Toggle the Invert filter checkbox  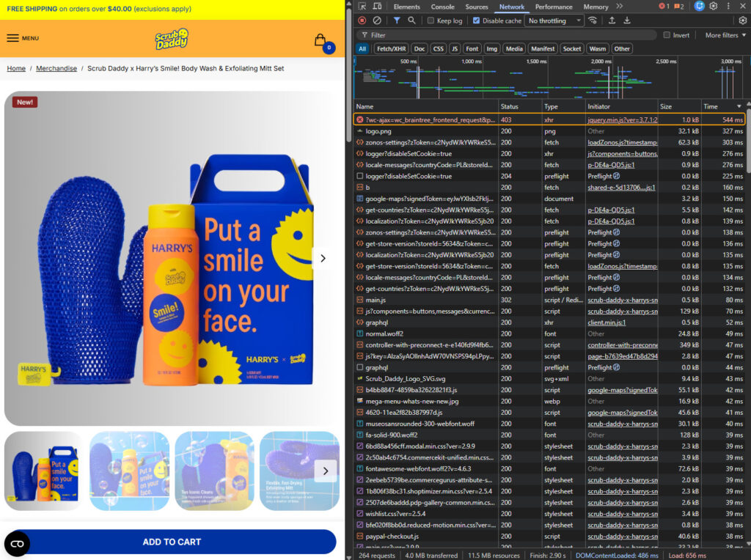click(667, 35)
